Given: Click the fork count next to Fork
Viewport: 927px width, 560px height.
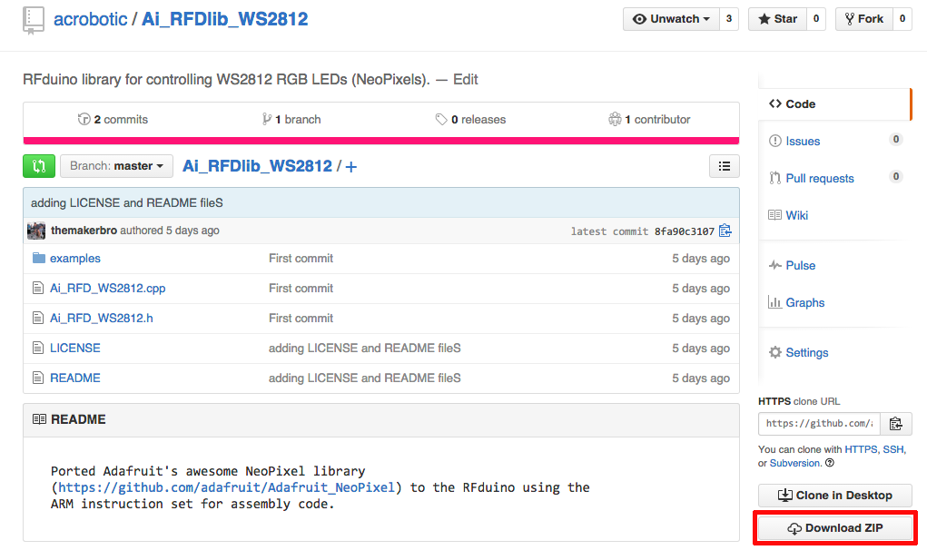Looking at the screenshot, I should point(902,19).
